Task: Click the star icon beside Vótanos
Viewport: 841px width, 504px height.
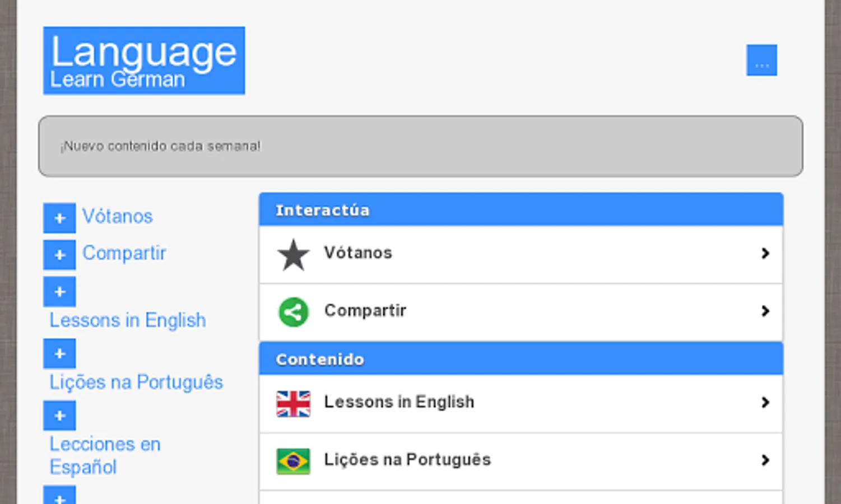Action: pyautogui.click(x=293, y=255)
